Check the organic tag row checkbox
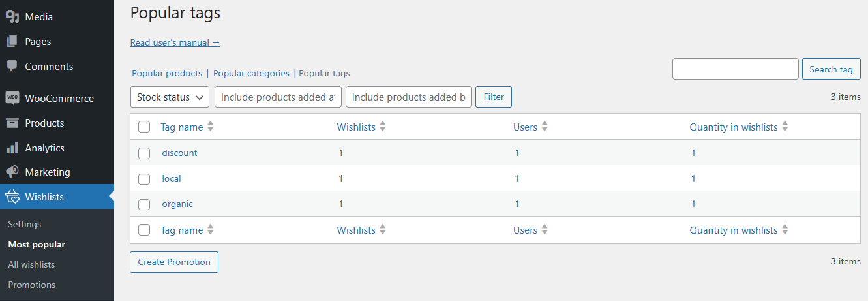868x301 pixels. 144,204
